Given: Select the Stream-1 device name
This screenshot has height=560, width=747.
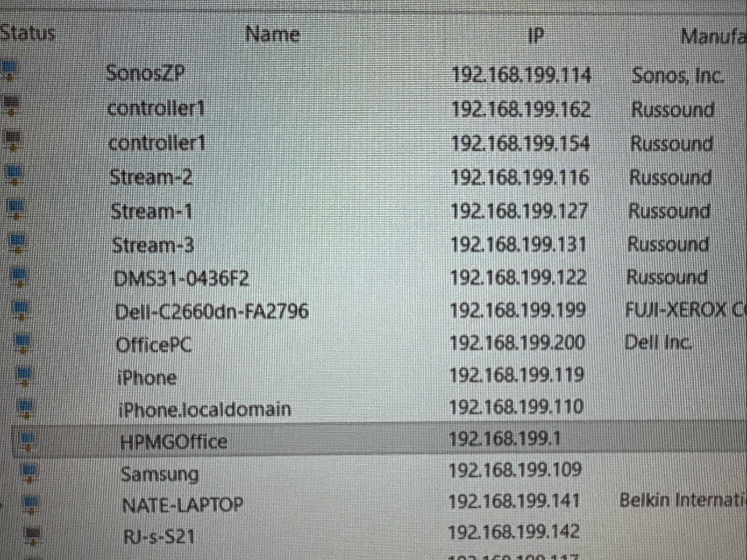Looking at the screenshot, I should tap(152, 212).
